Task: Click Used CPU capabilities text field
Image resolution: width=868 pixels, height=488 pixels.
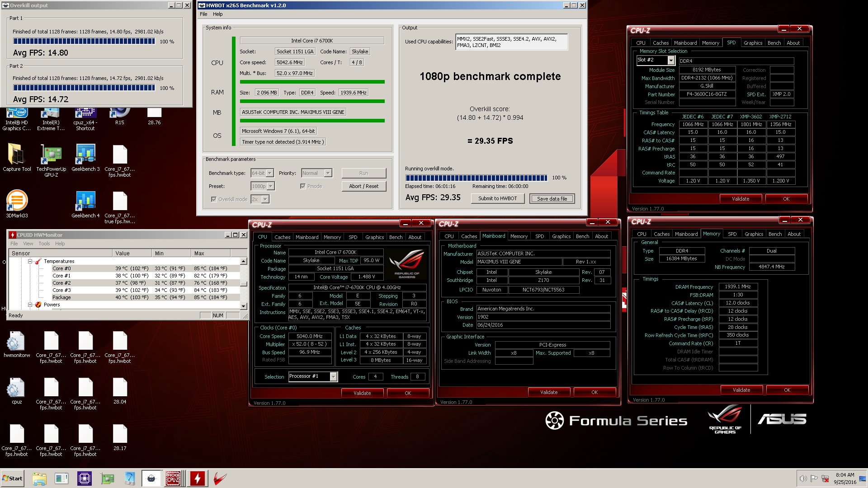Action: click(x=511, y=42)
